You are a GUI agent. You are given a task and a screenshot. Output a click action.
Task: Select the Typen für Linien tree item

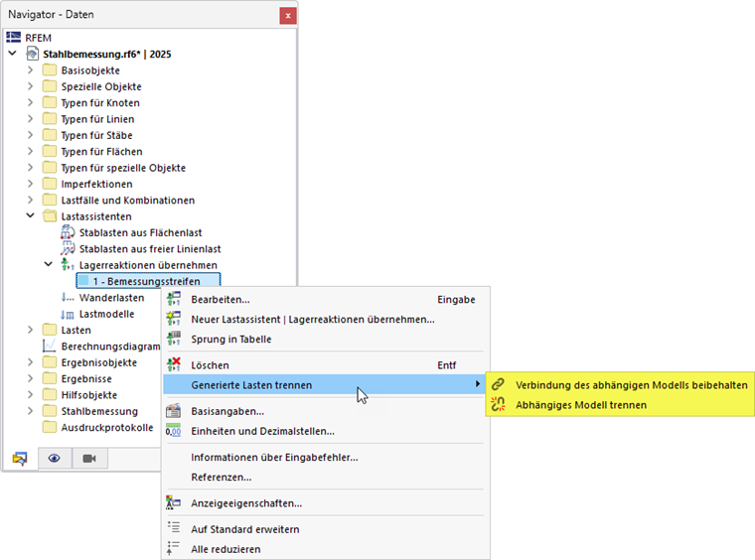click(x=97, y=119)
